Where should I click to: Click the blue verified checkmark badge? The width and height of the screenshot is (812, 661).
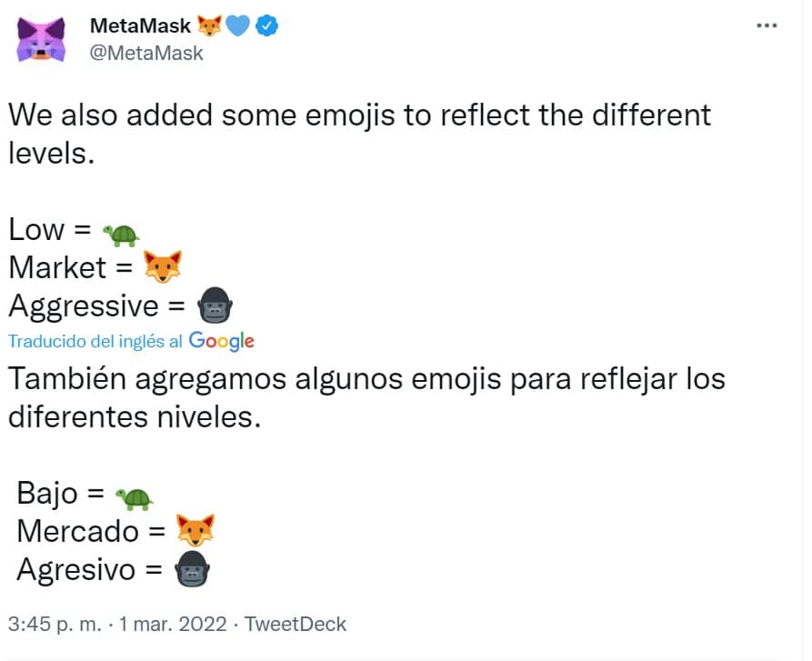tap(267, 25)
